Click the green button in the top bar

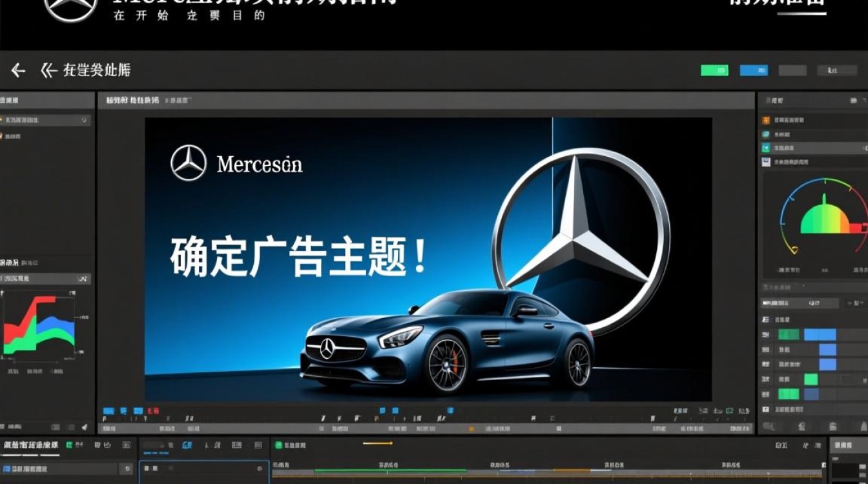click(x=714, y=70)
